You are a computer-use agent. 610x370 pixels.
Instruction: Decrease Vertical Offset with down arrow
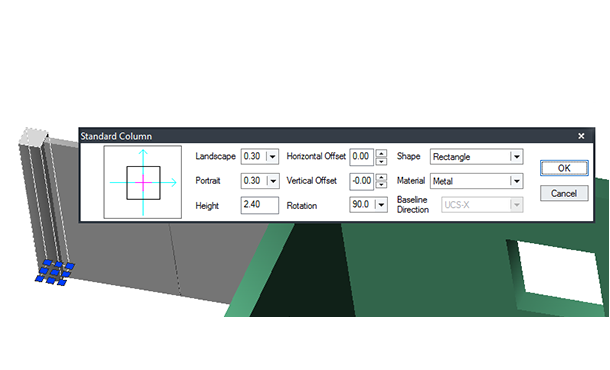point(382,185)
